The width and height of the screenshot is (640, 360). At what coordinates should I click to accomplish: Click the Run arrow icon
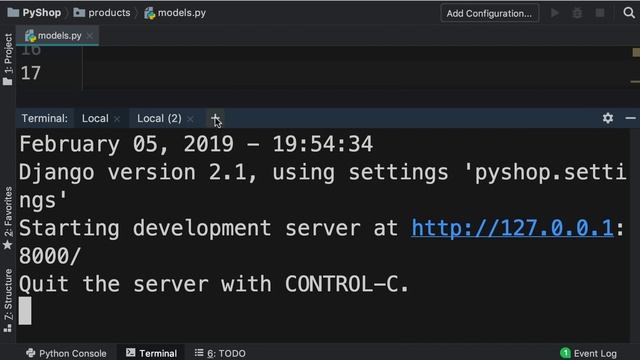[x=555, y=13]
